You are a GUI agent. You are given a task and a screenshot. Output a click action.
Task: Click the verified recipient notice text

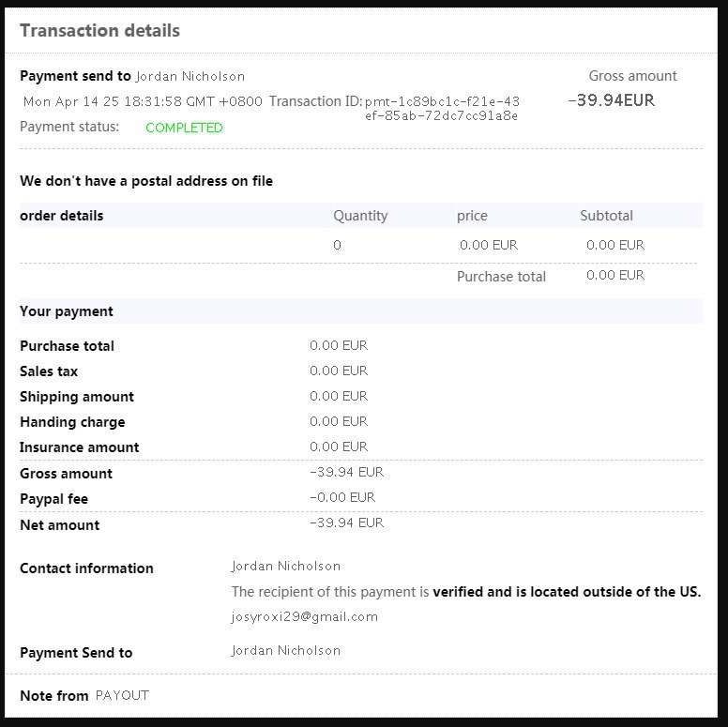pos(466,592)
